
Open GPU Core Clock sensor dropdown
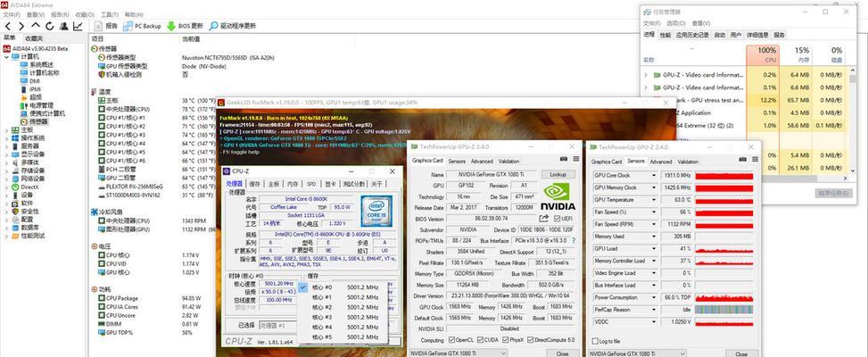coord(653,176)
